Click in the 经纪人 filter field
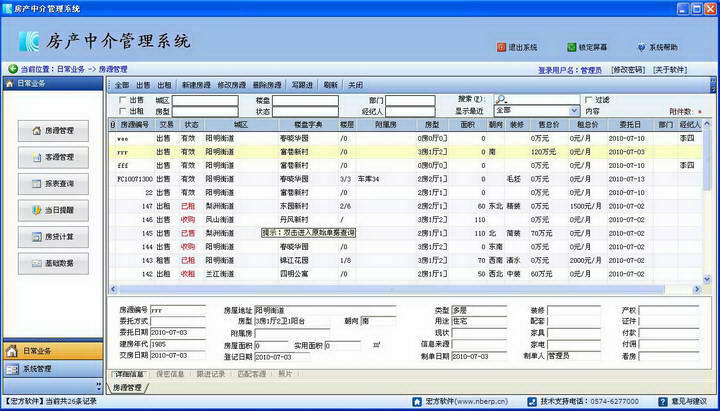Image resolution: width=720 pixels, height=411 pixels. [x=411, y=112]
